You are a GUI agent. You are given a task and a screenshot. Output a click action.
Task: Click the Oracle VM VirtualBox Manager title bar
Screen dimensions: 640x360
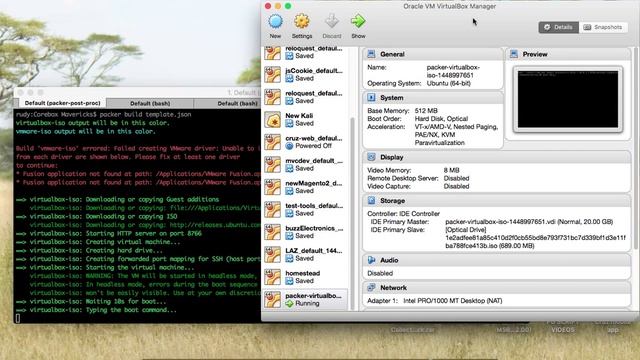tap(449, 6)
